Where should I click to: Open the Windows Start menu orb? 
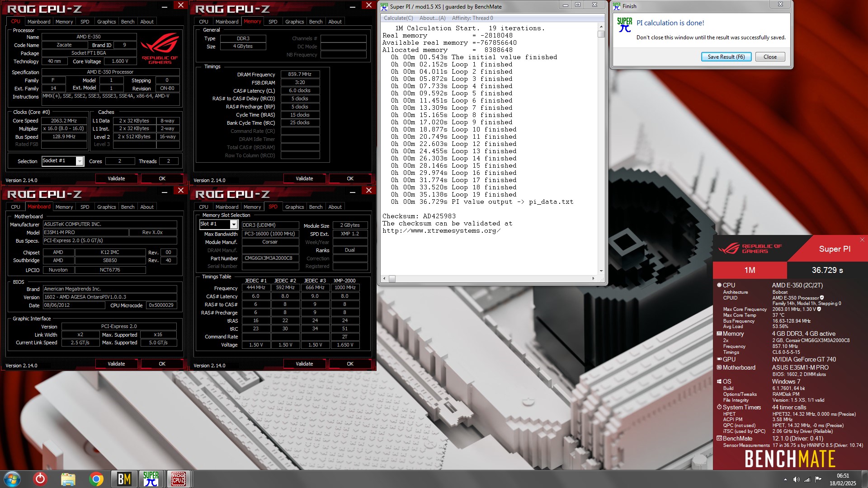[x=12, y=479]
